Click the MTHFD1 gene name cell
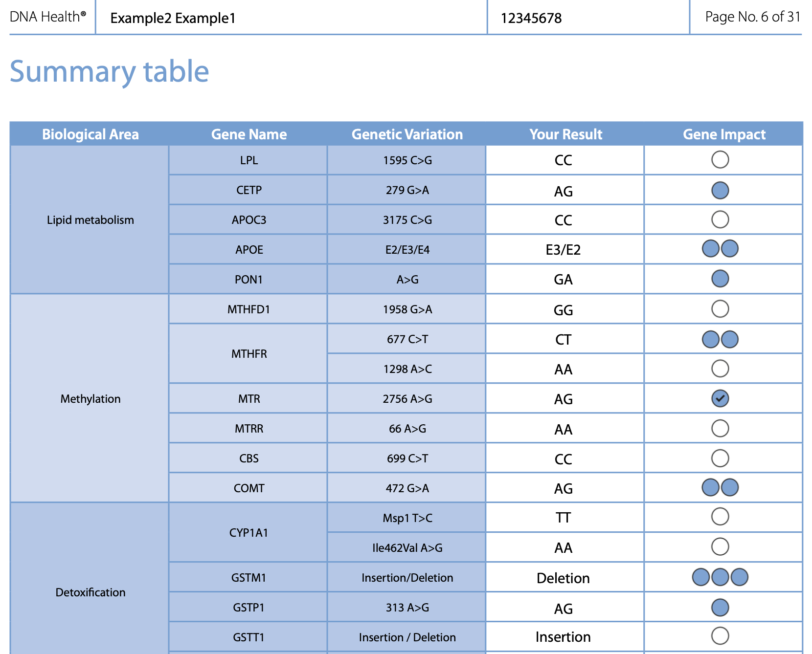The height and width of the screenshot is (654, 812). point(249,309)
